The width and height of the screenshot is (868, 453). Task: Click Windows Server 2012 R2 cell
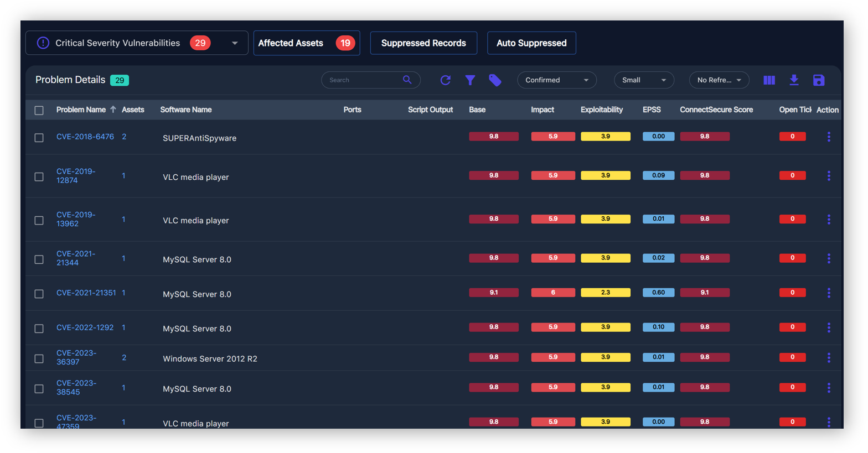pos(210,359)
